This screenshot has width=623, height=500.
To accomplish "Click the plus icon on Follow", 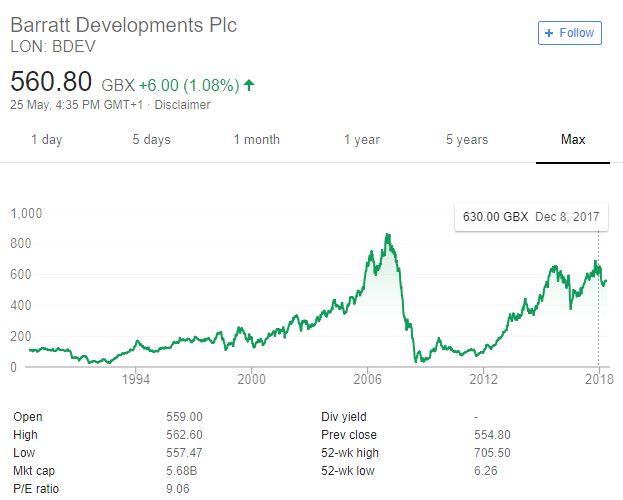I will (548, 33).
